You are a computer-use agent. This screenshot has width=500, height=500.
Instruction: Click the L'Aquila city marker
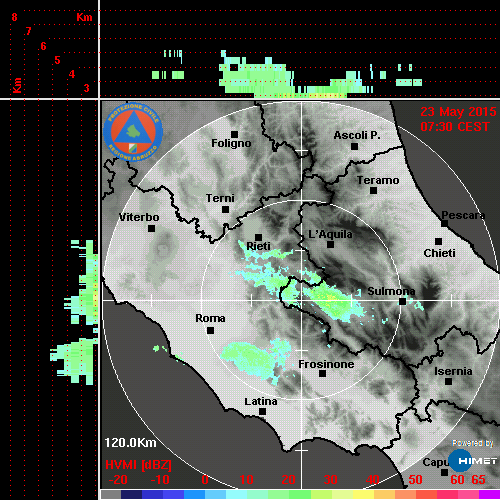point(330,245)
